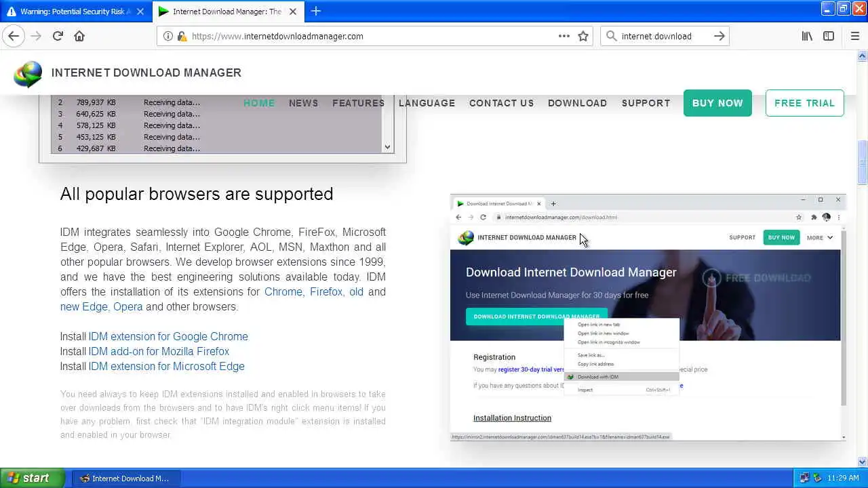Activate Internet Download M... taskbar button
Viewport: 868px width, 488px height.
[125, 478]
